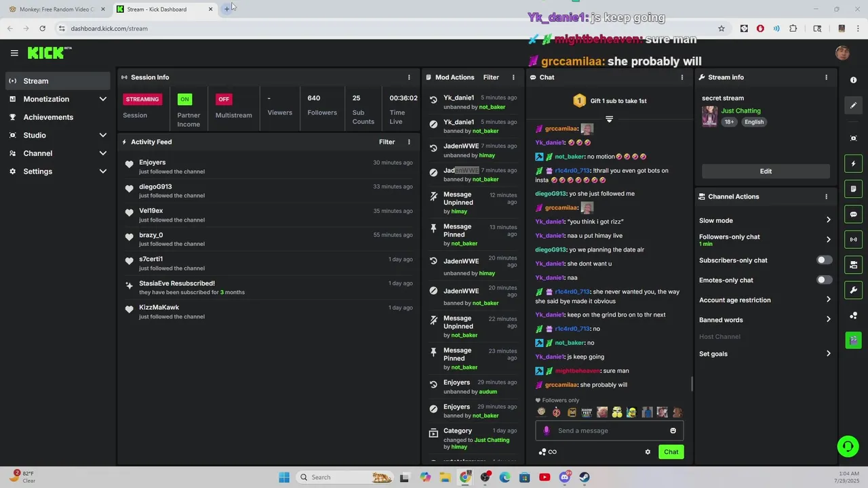
Task: Click Just Chatting category link in Stream info
Action: 741,110
